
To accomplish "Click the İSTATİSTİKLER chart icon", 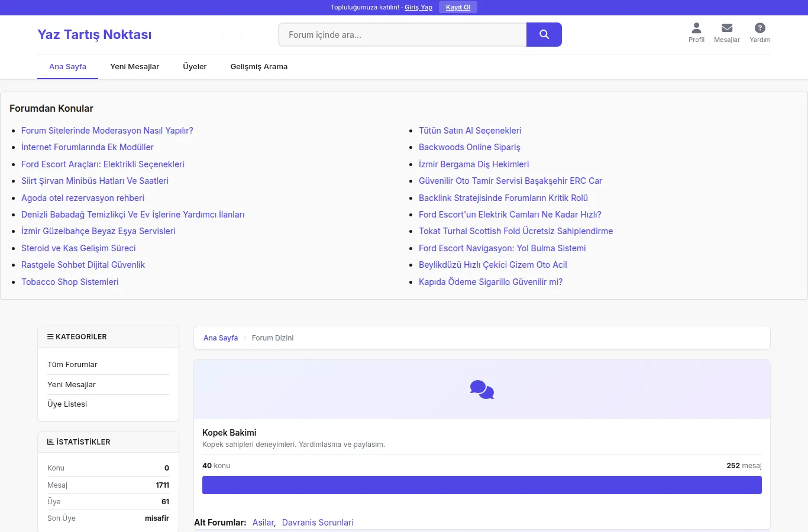I will (50, 442).
